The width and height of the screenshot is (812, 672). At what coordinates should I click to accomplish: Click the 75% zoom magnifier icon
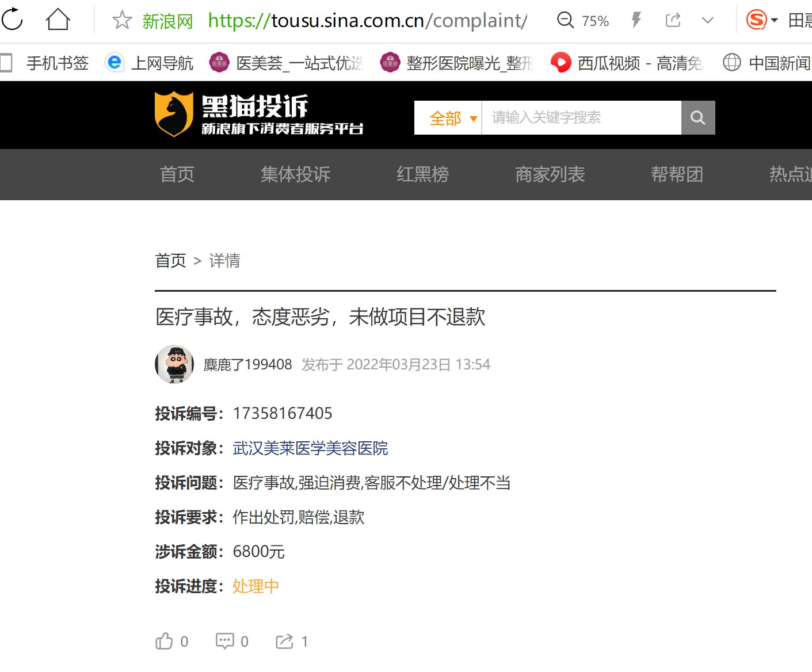pyautogui.click(x=566, y=20)
